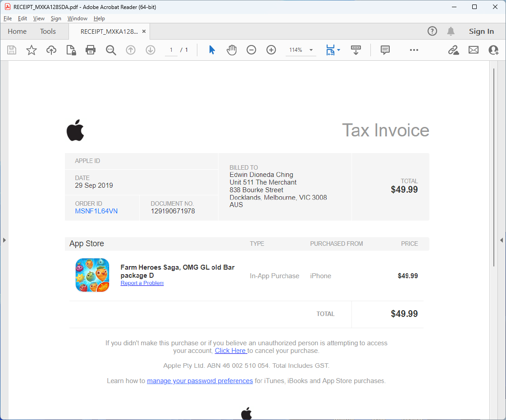Activate the selection arrow tool
Image resolution: width=506 pixels, height=420 pixels.
212,50
